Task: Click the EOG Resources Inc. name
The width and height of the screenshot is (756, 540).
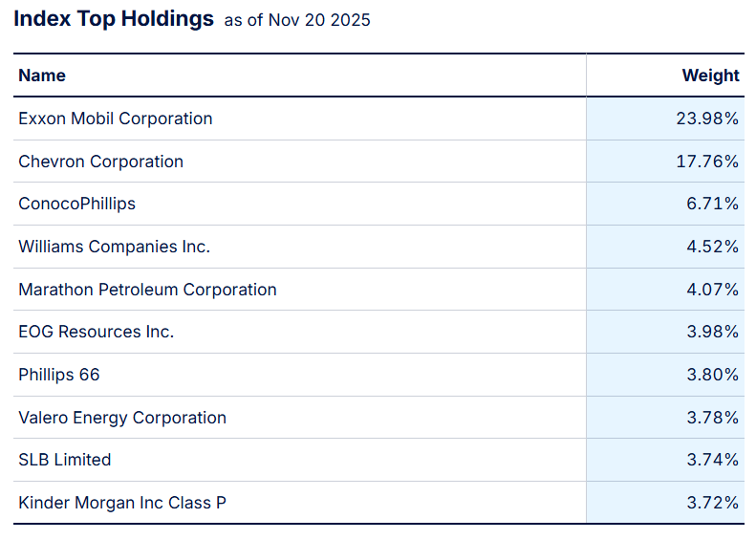Action: tap(96, 332)
